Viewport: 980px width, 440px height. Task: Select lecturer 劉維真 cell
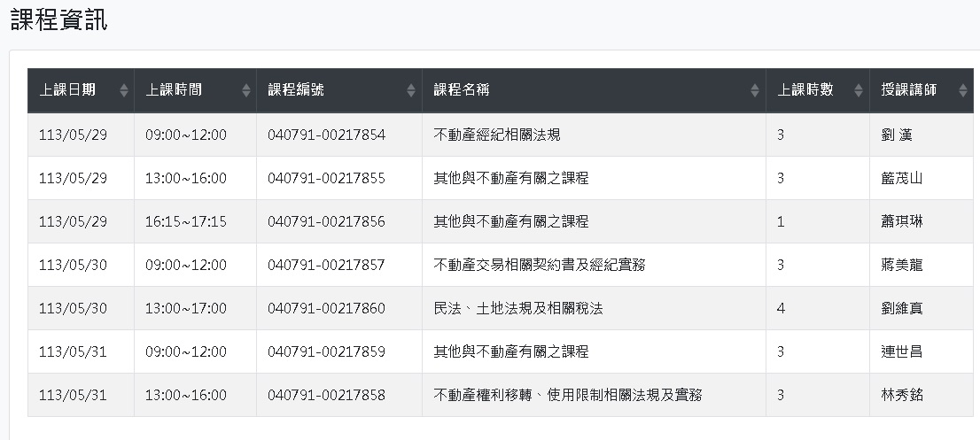pos(901,308)
